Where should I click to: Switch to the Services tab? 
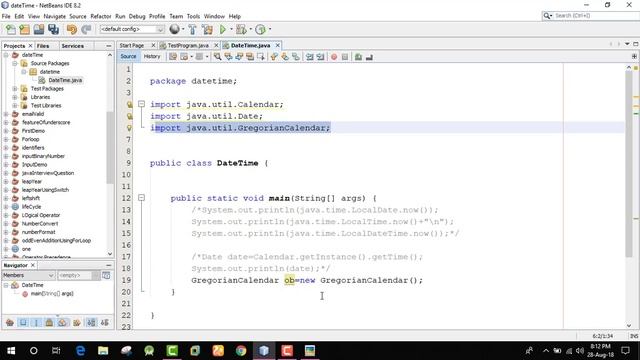pyautogui.click(x=73, y=46)
